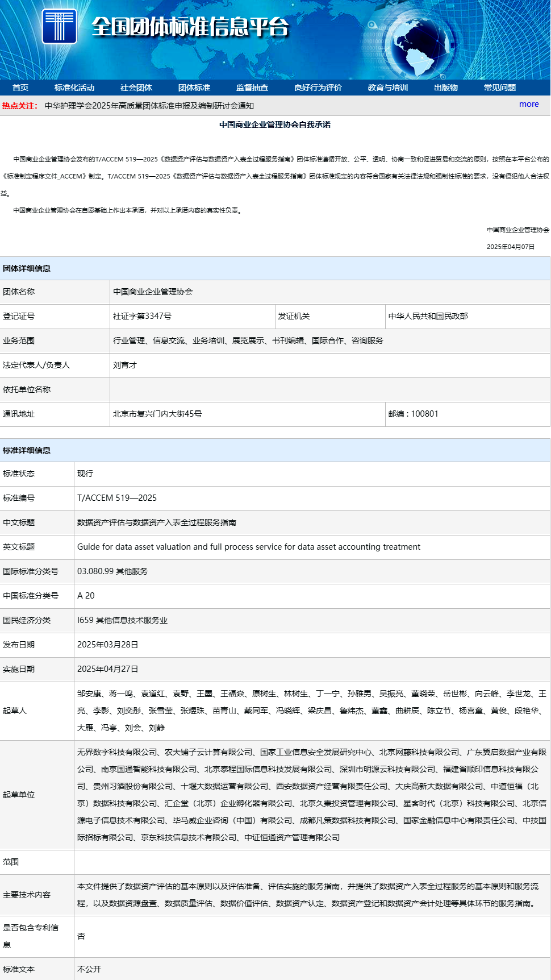Click the 'more' link for hot news
Image resolution: width=551 pixels, height=980 pixels.
(x=529, y=104)
